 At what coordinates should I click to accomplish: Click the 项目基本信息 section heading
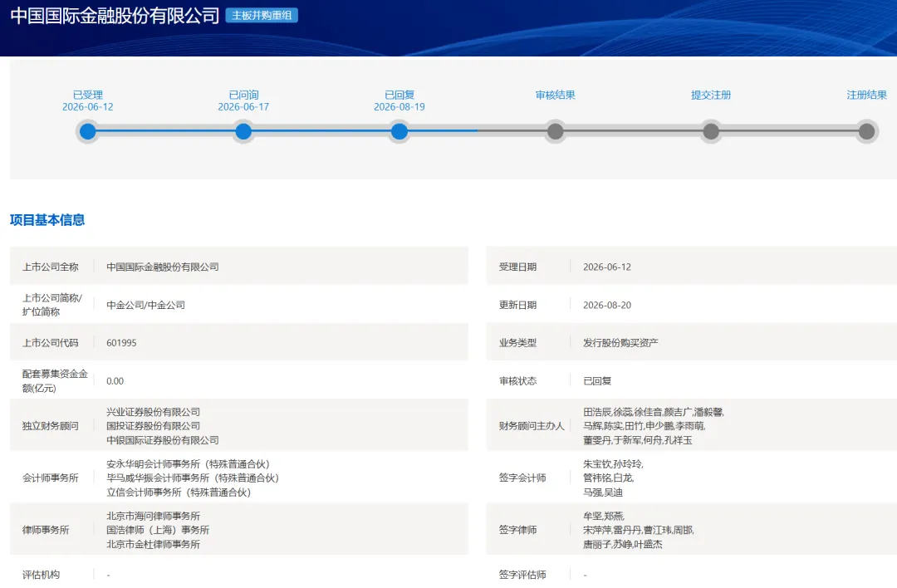click(47, 219)
